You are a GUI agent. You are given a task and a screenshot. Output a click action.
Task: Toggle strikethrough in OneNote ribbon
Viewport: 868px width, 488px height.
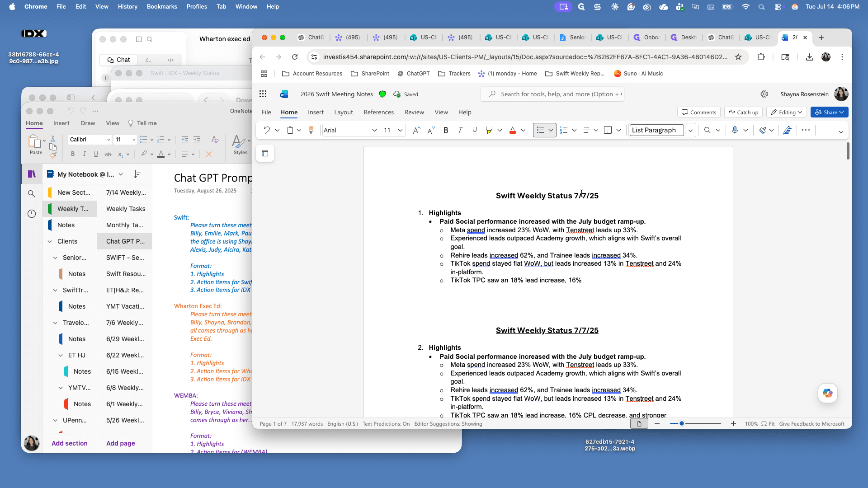coord(108,154)
